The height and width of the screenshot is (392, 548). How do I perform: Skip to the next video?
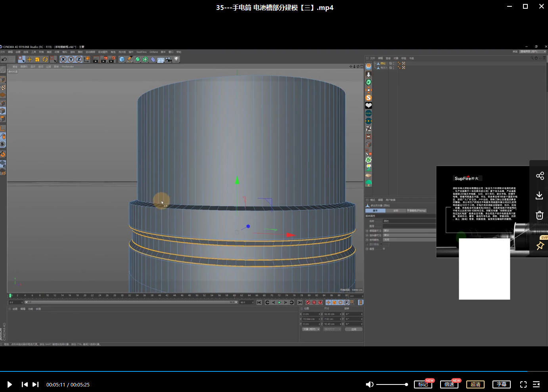pos(35,384)
